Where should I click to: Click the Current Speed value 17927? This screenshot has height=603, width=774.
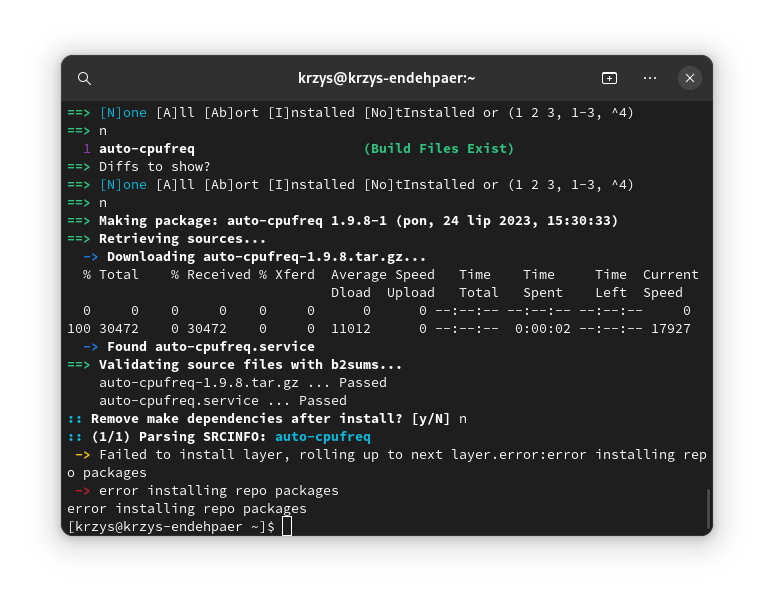(670, 329)
